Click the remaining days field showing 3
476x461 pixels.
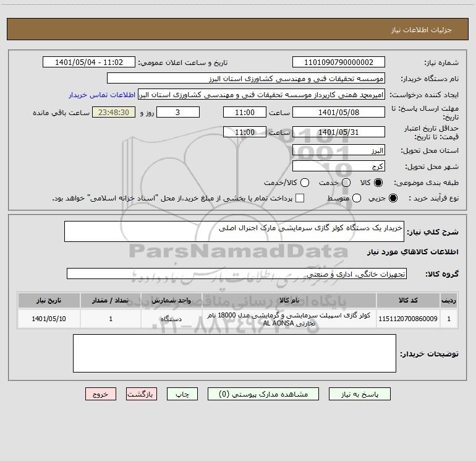(178, 112)
